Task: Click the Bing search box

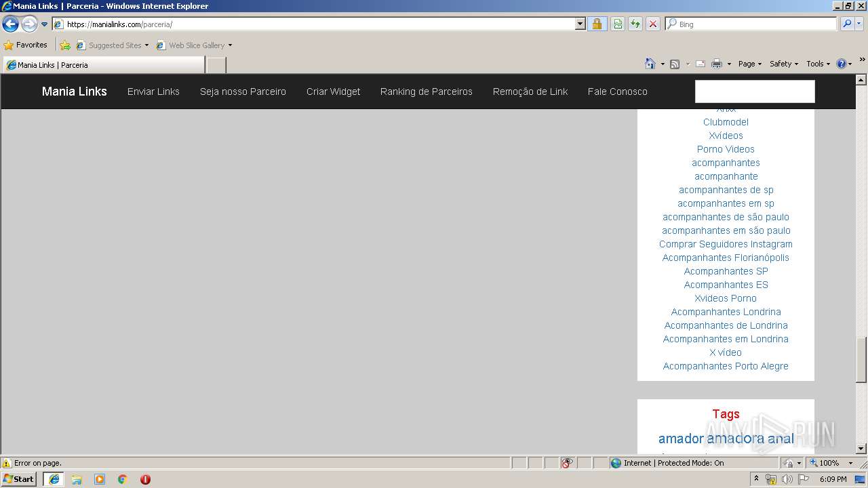Action: pyautogui.click(x=751, y=24)
